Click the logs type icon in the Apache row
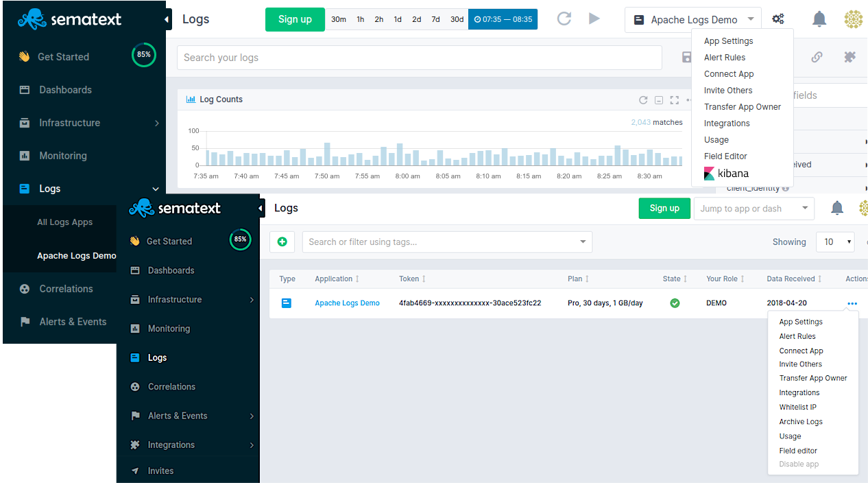Image resolution: width=868 pixels, height=483 pixels. click(287, 303)
